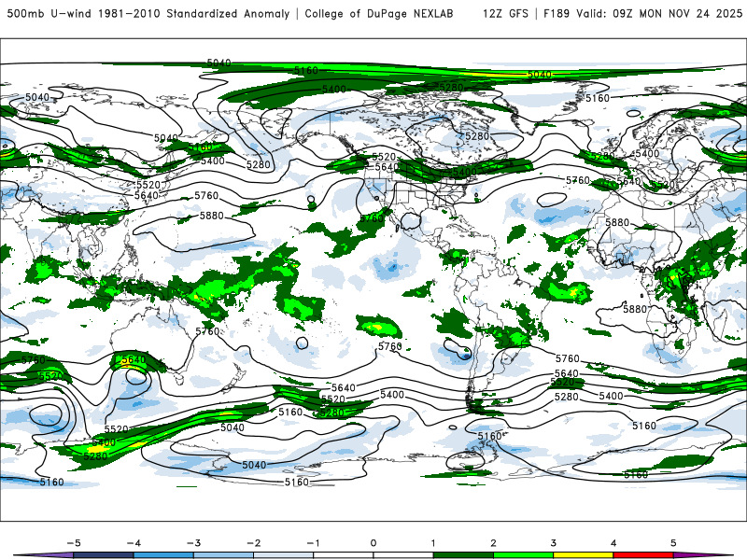The height and width of the screenshot is (560, 747).
Task: Click 'F189 Valid: 09Z MON NOV 24 2025' text
Action: pyautogui.click(x=642, y=14)
